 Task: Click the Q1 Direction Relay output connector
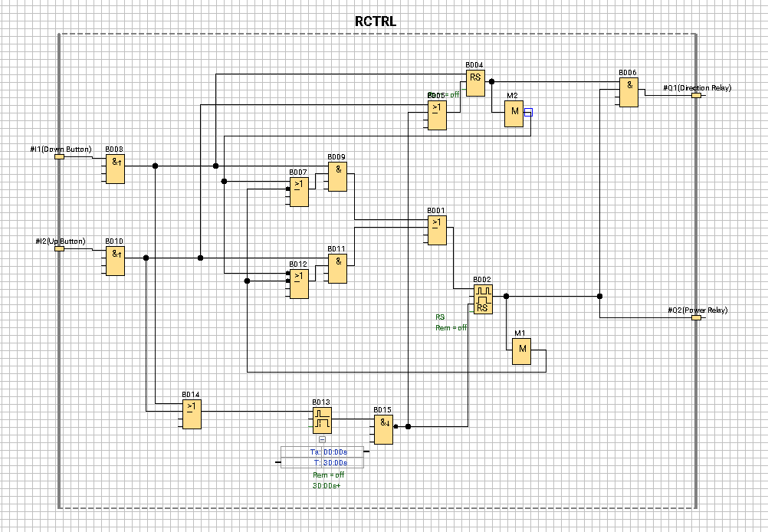[696, 95]
